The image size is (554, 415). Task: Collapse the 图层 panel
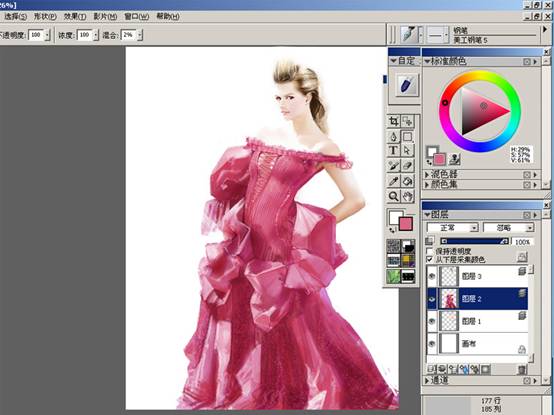(427, 215)
